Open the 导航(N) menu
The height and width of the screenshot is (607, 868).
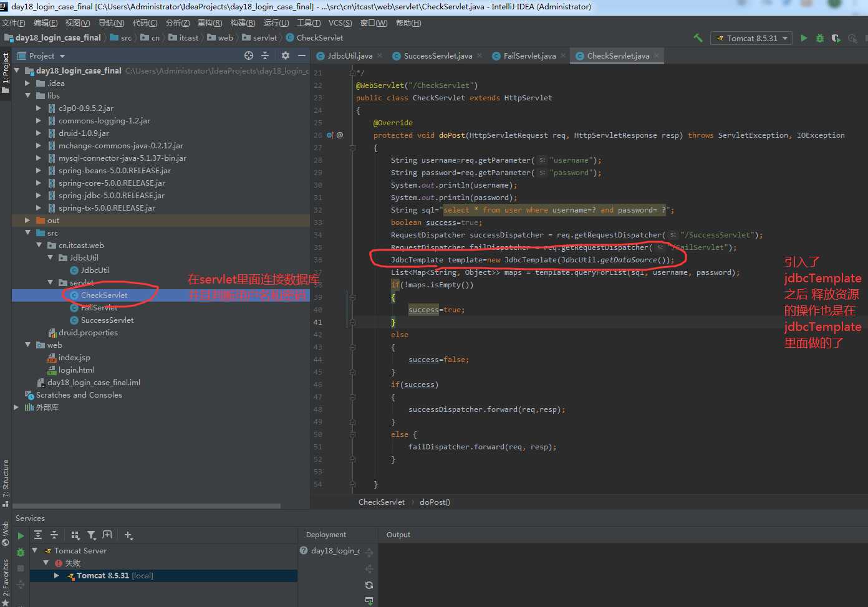point(111,23)
